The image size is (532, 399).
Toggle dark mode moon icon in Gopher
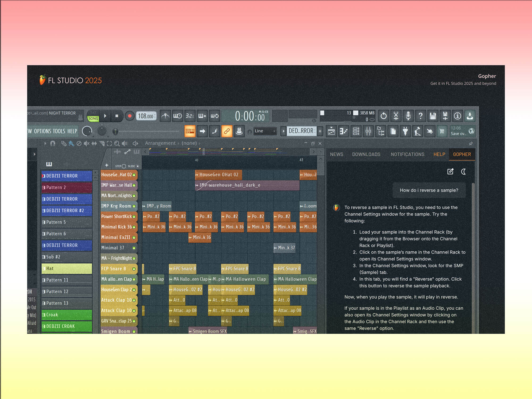463,172
